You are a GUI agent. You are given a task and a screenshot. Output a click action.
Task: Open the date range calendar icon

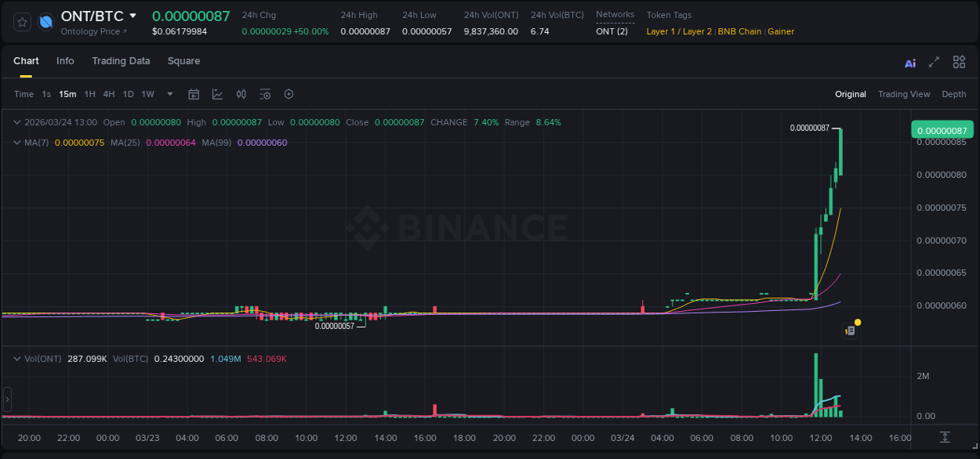(194, 94)
